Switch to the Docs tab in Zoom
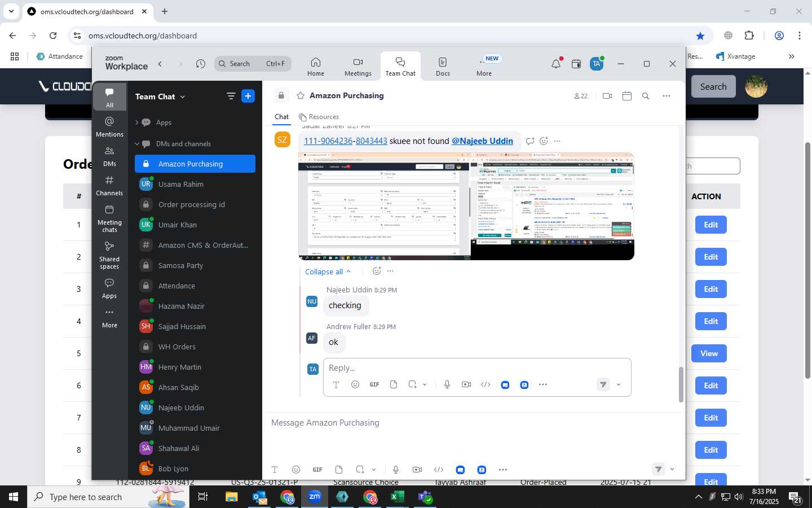Screen dimensions: 812x508 pos(443,67)
